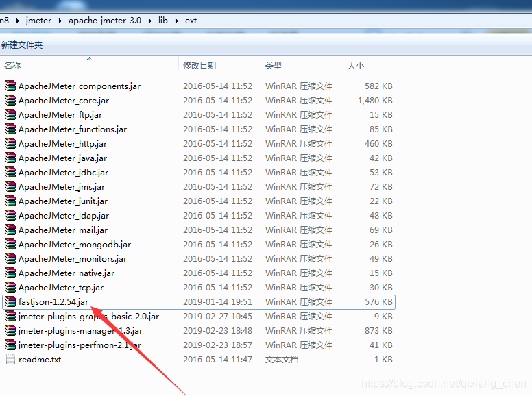Expand the breadcrumb arrow after jmeter
This screenshot has height=396, width=532.
60,21
